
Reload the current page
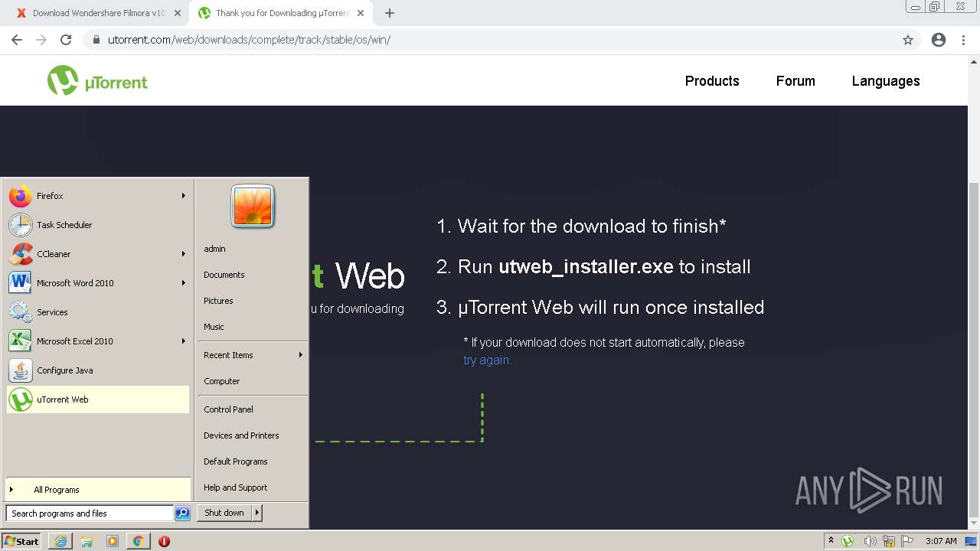[x=66, y=40]
